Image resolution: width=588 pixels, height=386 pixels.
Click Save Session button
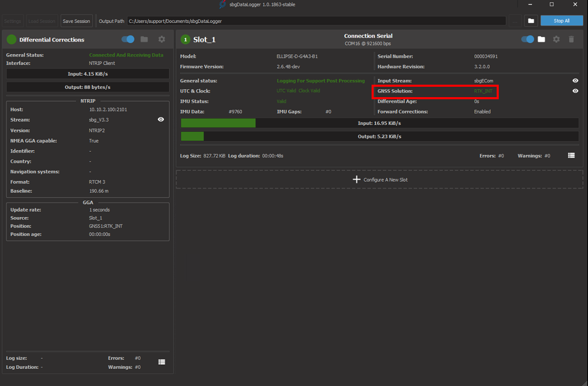point(76,21)
